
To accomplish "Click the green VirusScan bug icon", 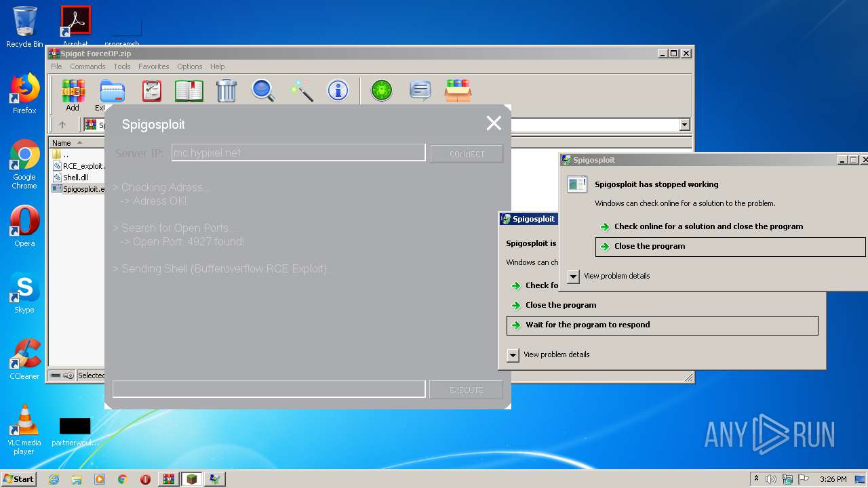I will point(382,91).
